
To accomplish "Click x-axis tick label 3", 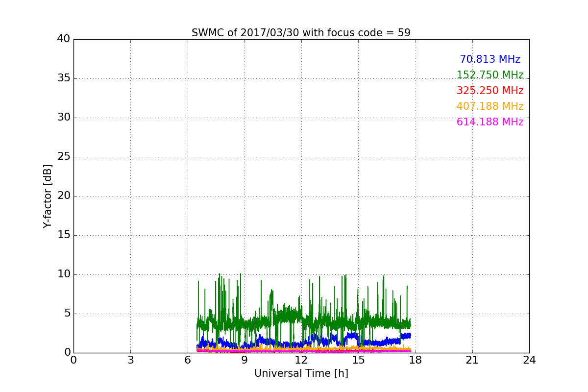I will 130,360.
